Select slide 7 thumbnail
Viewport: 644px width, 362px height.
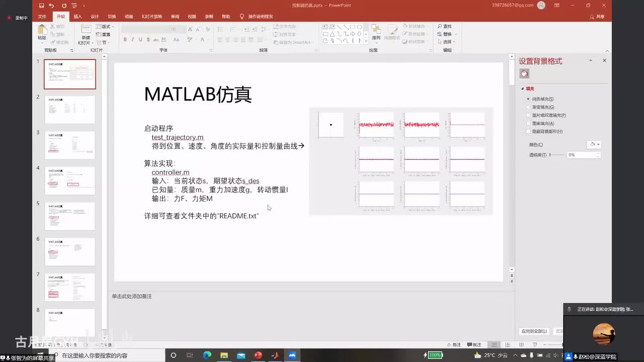tap(70, 287)
